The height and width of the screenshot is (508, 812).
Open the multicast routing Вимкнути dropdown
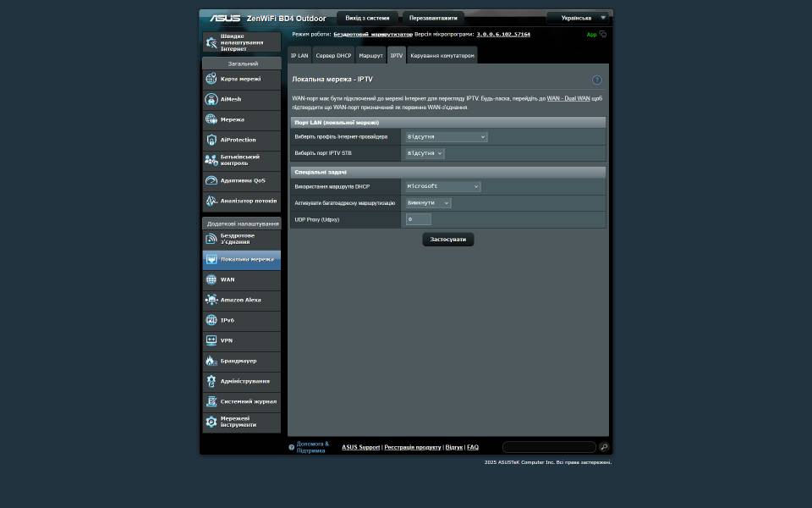click(428, 203)
